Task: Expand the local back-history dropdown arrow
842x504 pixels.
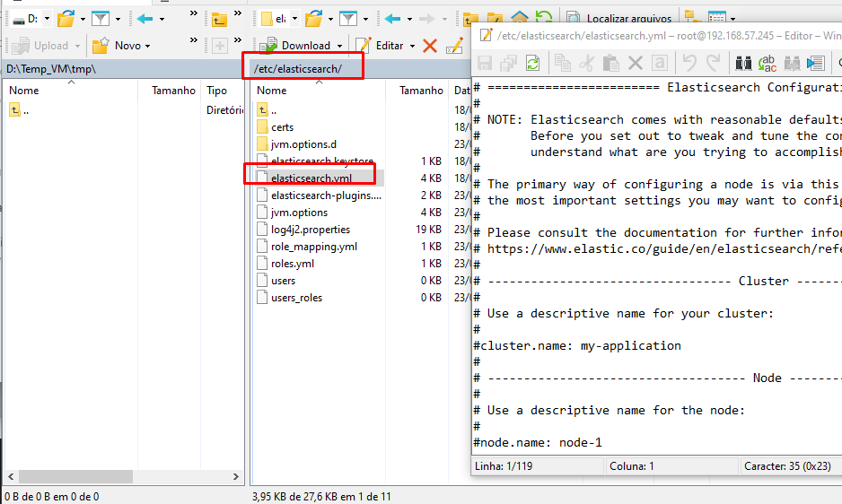Action: pos(162,20)
